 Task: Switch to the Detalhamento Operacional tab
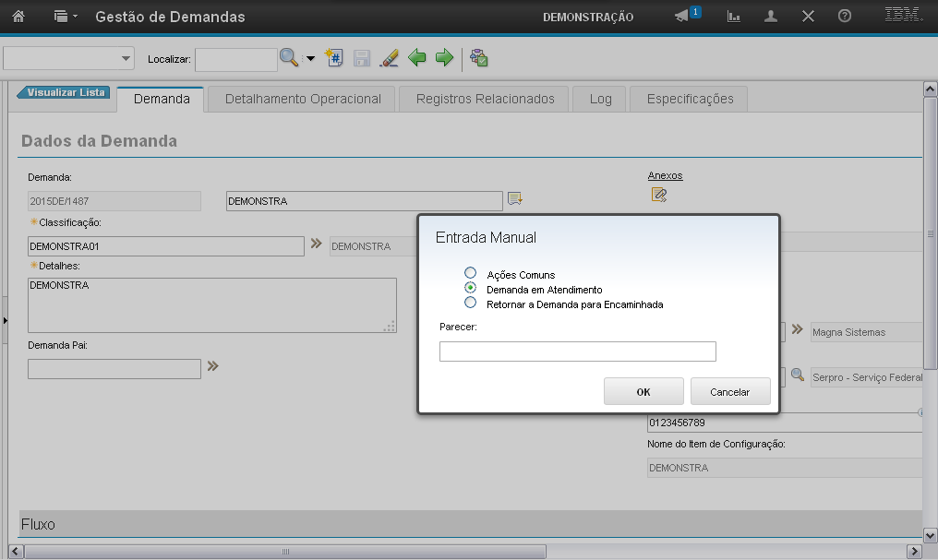[303, 99]
